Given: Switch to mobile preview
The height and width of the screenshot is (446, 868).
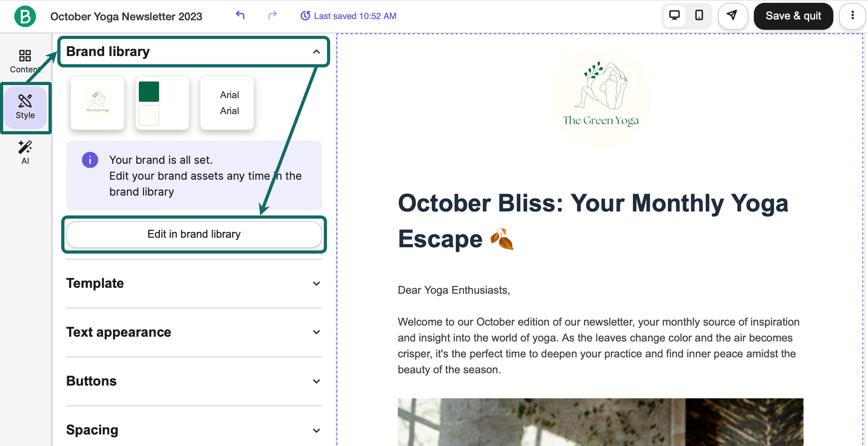Looking at the screenshot, I should pyautogui.click(x=699, y=16).
